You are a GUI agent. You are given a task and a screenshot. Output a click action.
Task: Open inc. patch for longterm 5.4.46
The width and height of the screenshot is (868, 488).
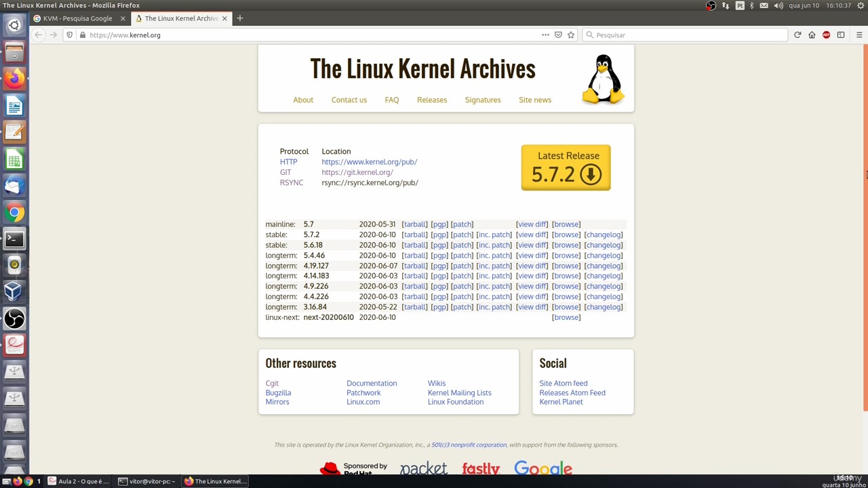(494, 256)
